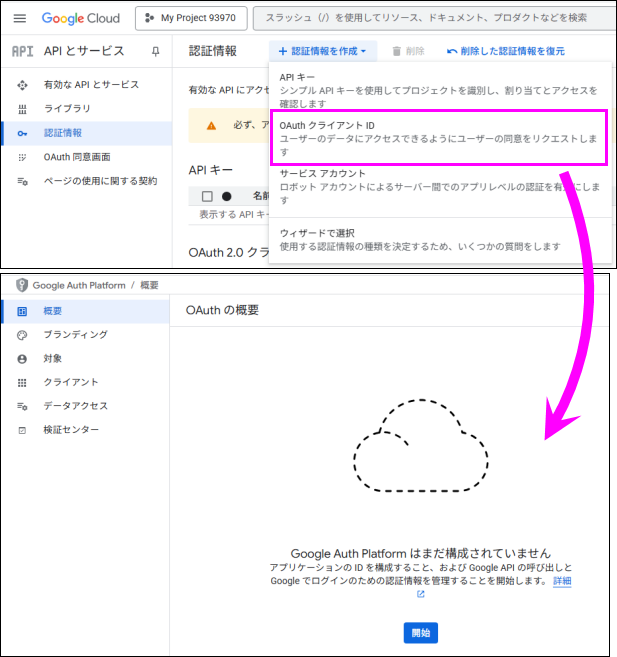
Task: Choose OAuth クライアント ID menu entry
Action: 439,138
